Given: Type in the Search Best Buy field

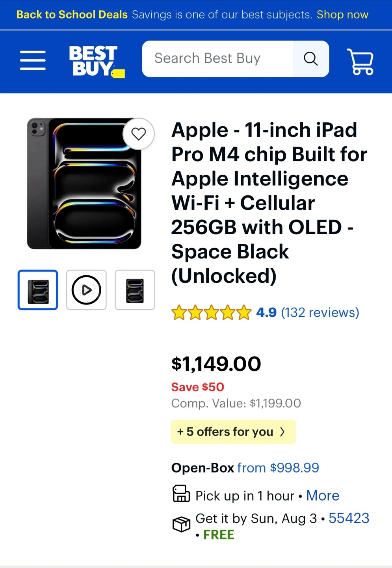Looking at the screenshot, I should pos(217,59).
